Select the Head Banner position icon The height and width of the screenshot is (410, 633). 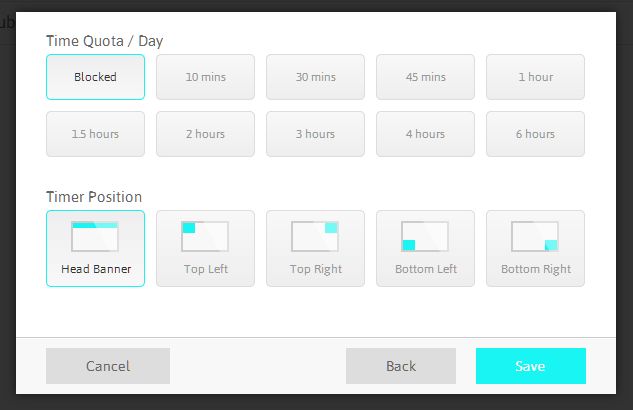[95, 236]
